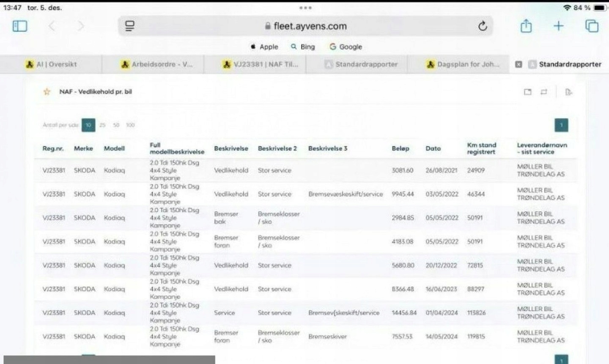609x364 pixels.
Task: Select the km reading 72815
Action: click(x=475, y=265)
